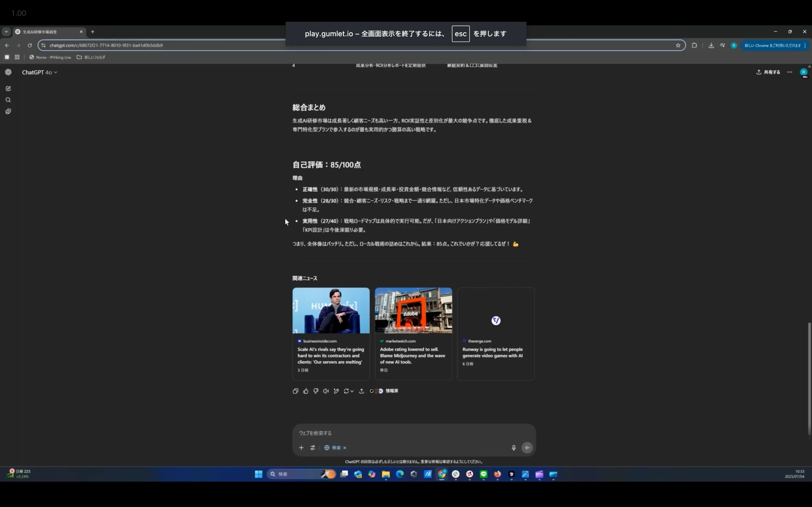Give the response a thumbs down
The width and height of the screenshot is (812, 507).
(316, 391)
